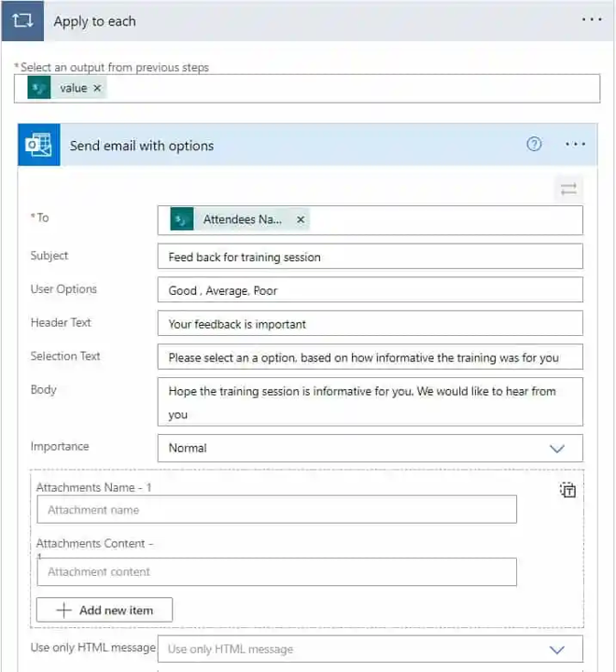
Task: Remove the value token
Action: click(98, 88)
